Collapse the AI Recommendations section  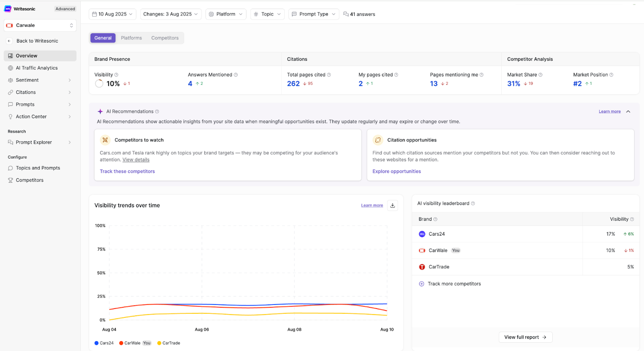[x=628, y=112]
